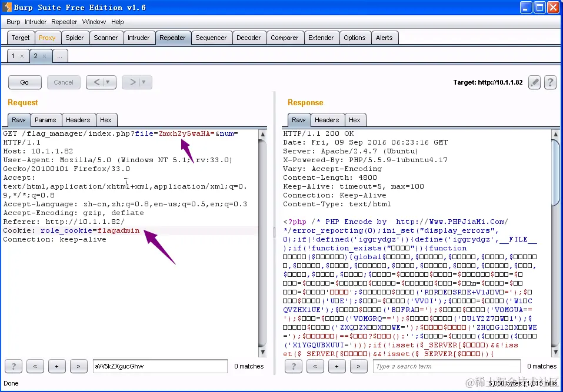Viewport: 563px width, 392px height.
Task: Click the edit target pencil icon
Action: pos(534,82)
